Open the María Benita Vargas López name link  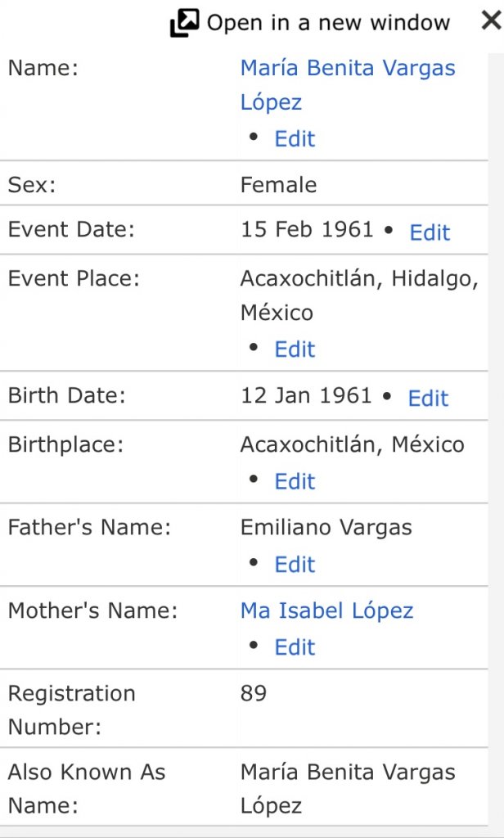click(x=347, y=69)
